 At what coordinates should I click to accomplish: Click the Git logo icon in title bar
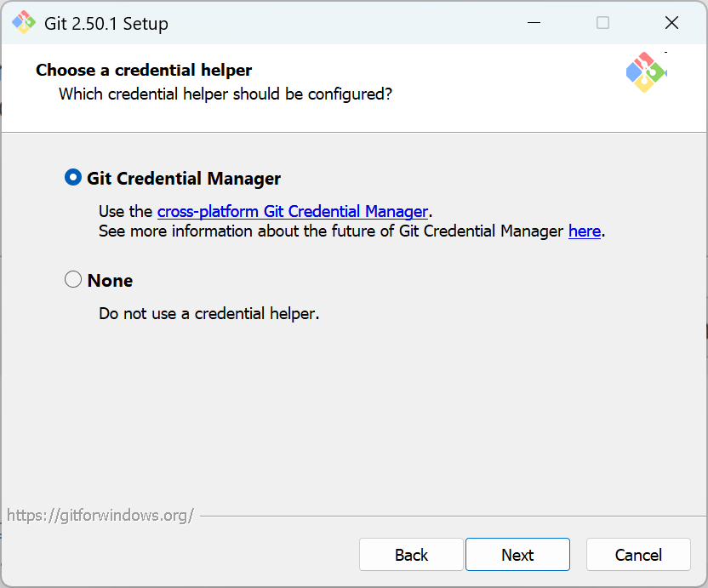click(24, 23)
